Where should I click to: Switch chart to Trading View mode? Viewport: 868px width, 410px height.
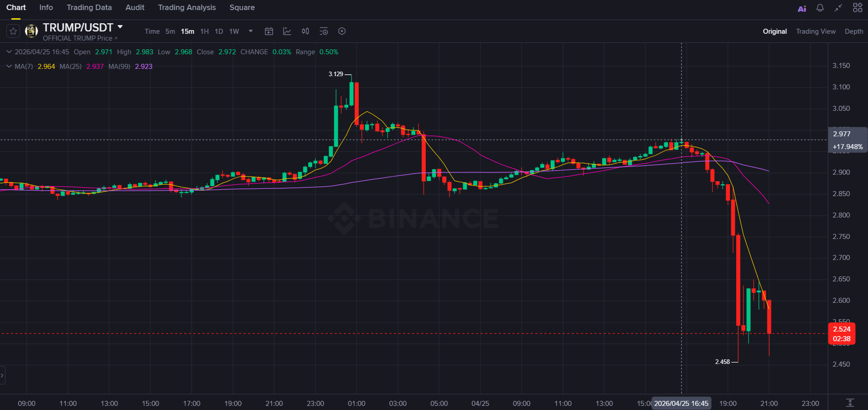pos(816,31)
